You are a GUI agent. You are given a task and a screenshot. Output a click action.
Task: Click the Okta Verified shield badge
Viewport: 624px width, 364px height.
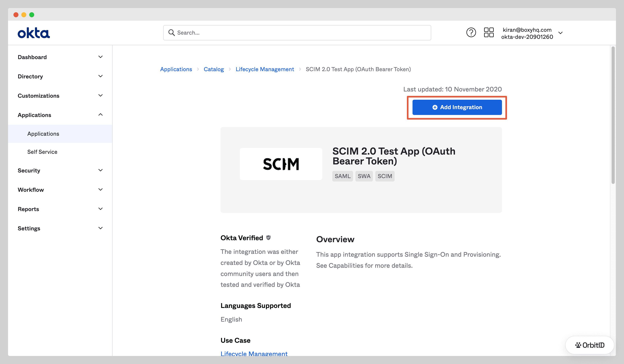point(268,238)
